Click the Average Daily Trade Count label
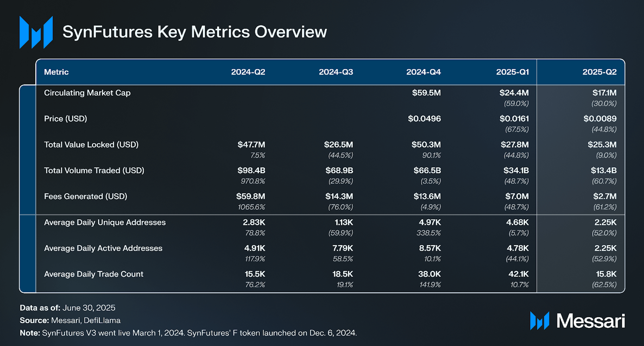Viewport: 644px width, 346px height. pos(94,274)
